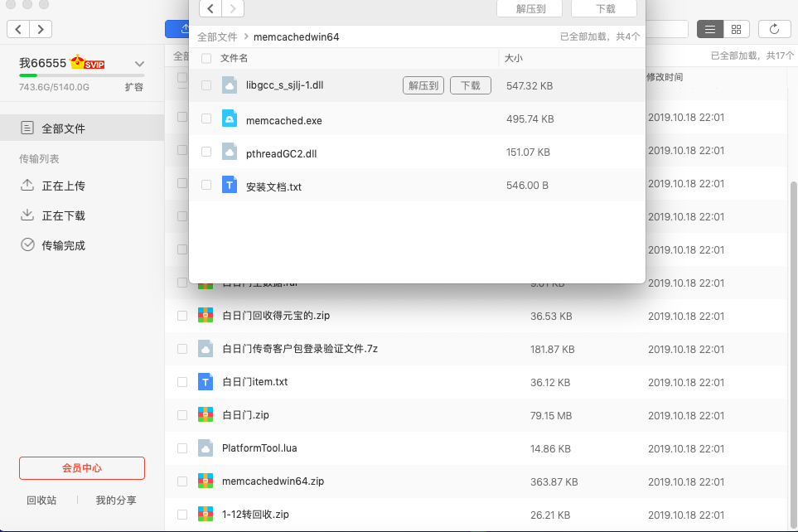
Task: Go back in the archive preview dialog
Action: (x=211, y=9)
